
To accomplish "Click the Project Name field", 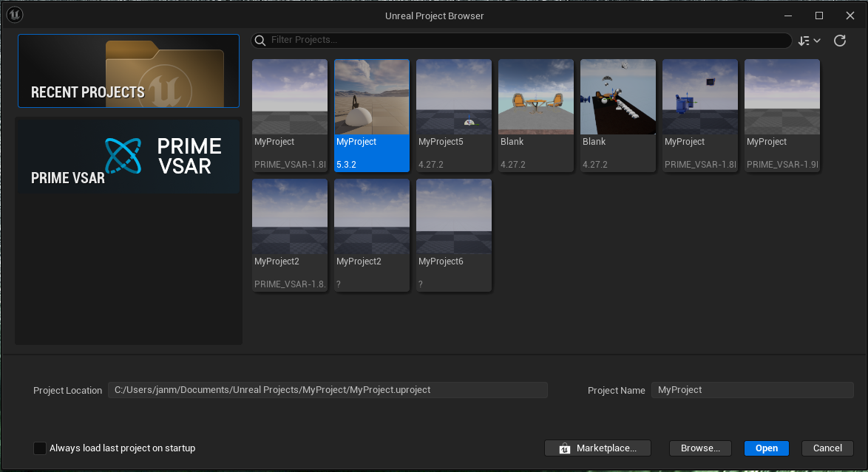I will tap(752, 390).
